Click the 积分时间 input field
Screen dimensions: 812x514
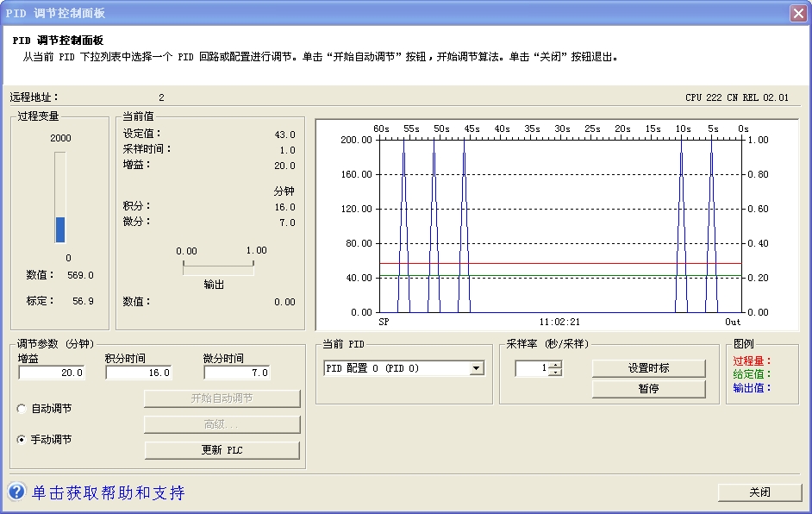point(139,373)
